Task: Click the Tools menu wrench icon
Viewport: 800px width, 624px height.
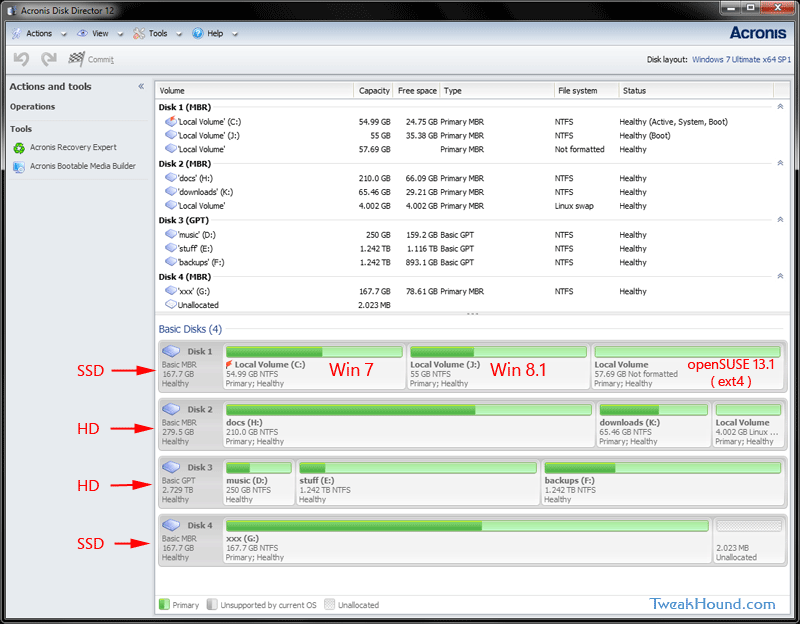Action: coord(139,34)
